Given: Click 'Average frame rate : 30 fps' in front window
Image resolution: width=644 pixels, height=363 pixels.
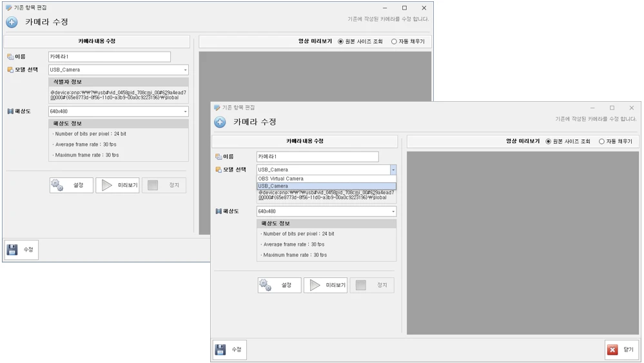Looking at the screenshot, I should [293, 244].
